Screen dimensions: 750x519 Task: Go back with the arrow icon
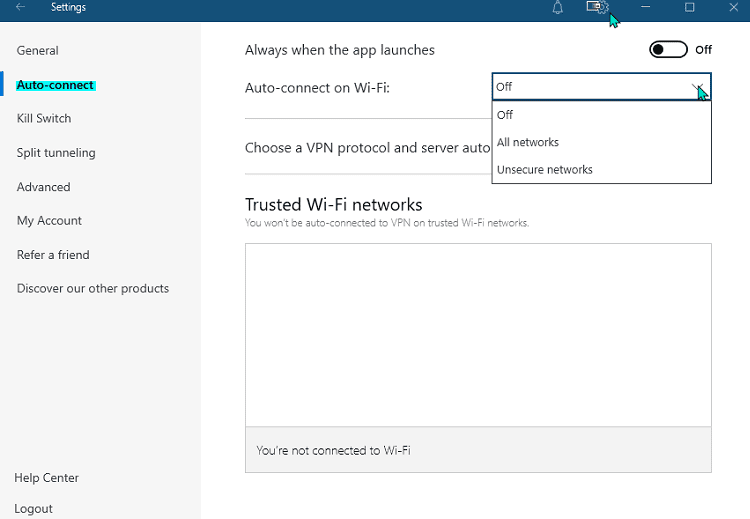[20, 7]
